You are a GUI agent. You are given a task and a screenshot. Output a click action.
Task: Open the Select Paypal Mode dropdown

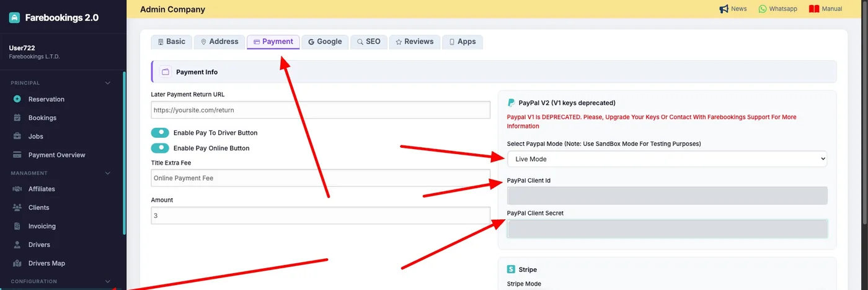(x=667, y=159)
